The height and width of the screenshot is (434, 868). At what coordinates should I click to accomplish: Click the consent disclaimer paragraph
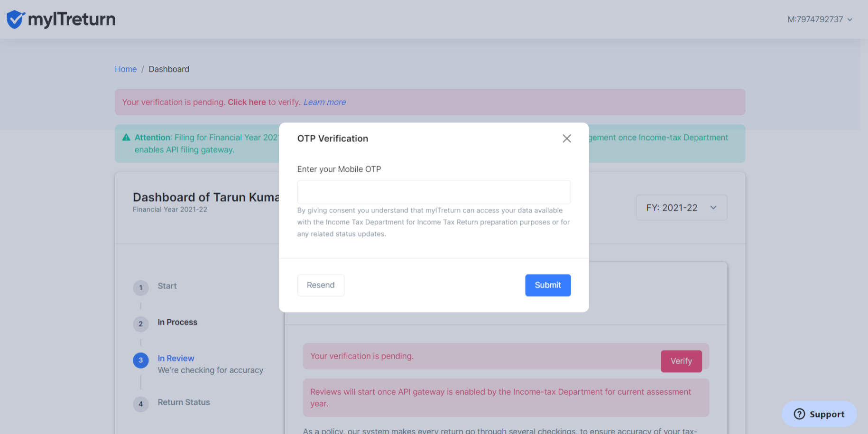coord(434,222)
